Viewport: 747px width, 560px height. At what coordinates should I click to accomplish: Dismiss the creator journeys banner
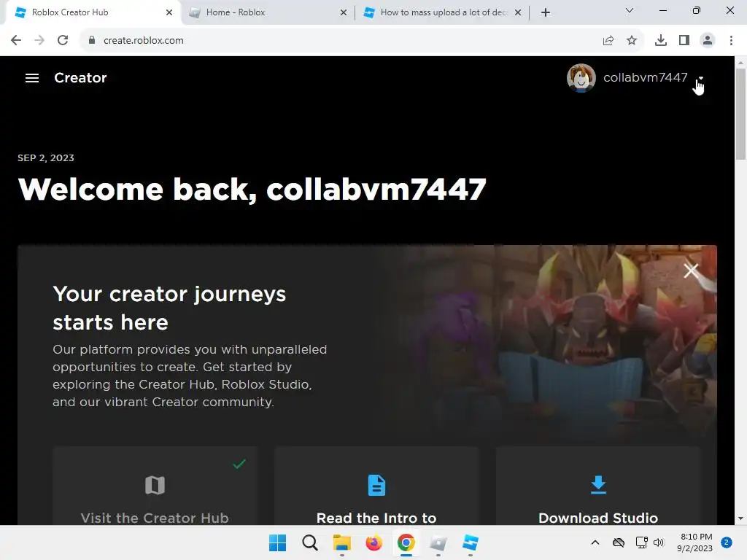[691, 271]
